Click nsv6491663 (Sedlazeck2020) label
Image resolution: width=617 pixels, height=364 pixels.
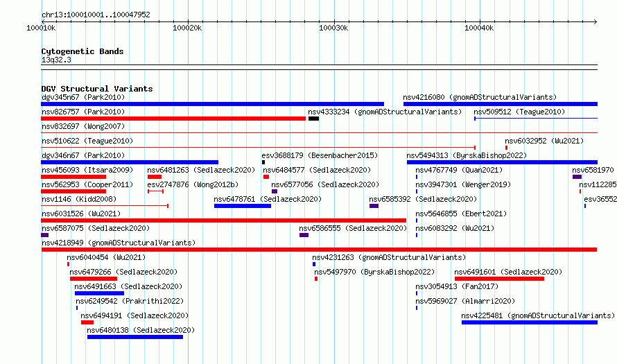coord(128,286)
